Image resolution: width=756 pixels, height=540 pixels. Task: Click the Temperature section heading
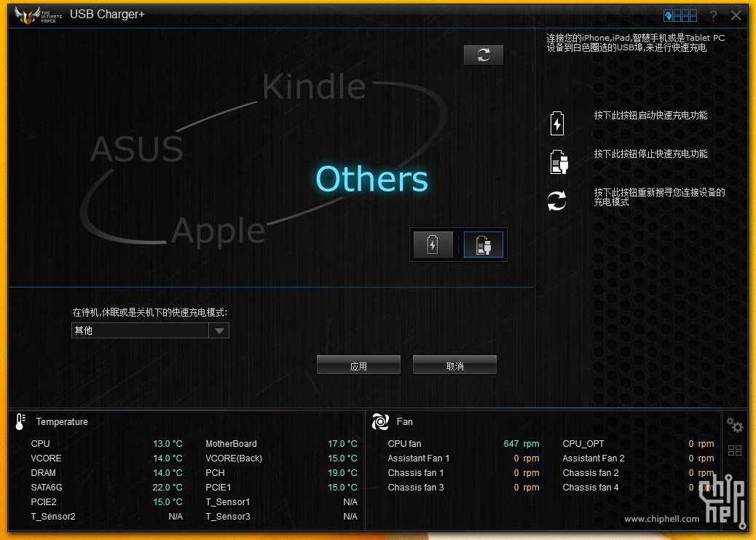pos(62,421)
